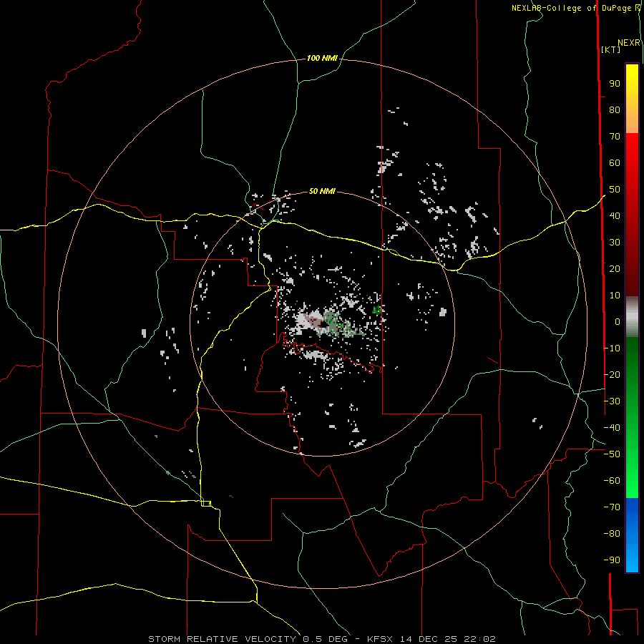The width and height of the screenshot is (644, 644).
Task: Click the 50 value on the velocity scale
Action: pos(615,190)
